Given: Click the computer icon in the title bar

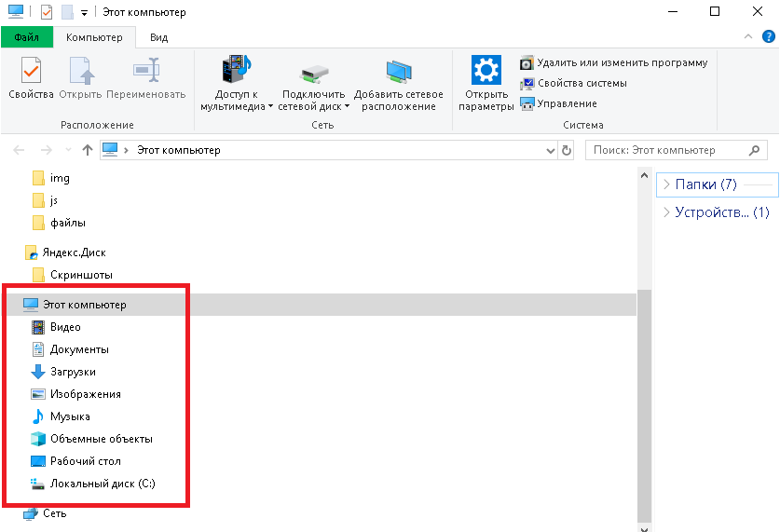Looking at the screenshot, I should tap(16, 11).
